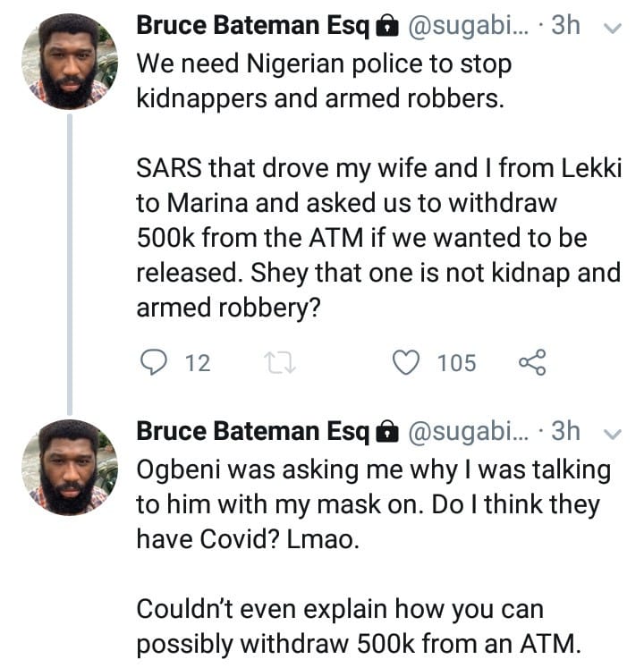Click the 105 likes count
Image resolution: width=644 pixels, height=668 pixels.
pyautogui.click(x=456, y=363)
